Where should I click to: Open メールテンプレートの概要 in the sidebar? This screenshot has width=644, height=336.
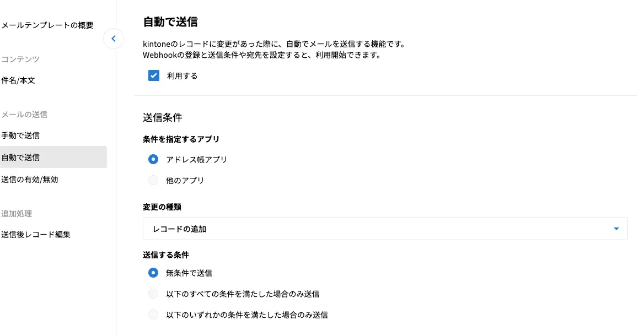click(47, 25)
